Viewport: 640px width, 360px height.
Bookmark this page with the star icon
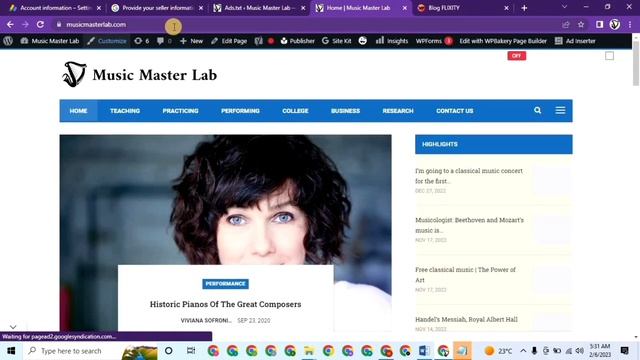tap(581, 24)
